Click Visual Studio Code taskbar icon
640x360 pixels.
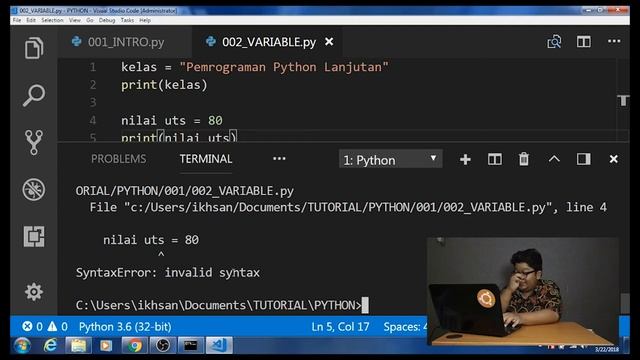[x=219, y=346]
